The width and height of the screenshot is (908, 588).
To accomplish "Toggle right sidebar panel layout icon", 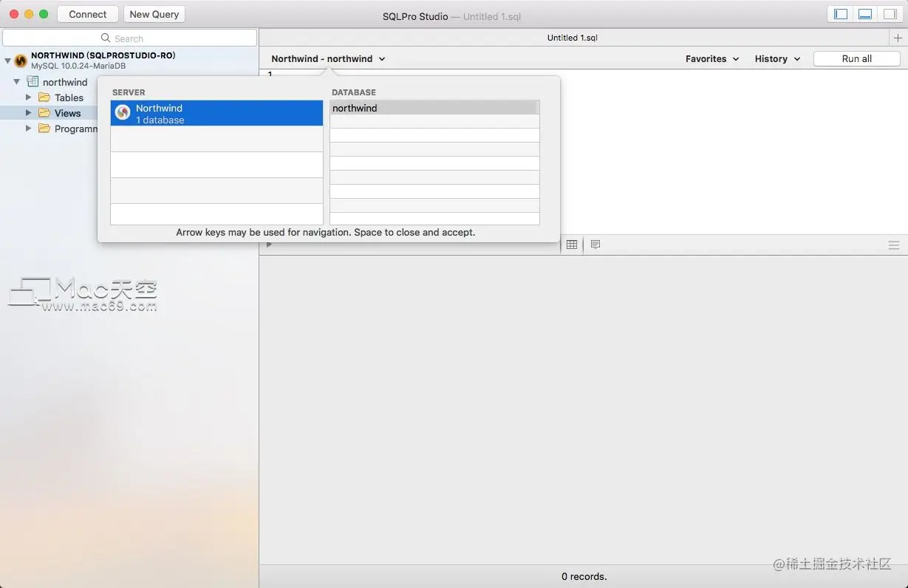I will tap(890, 14).
